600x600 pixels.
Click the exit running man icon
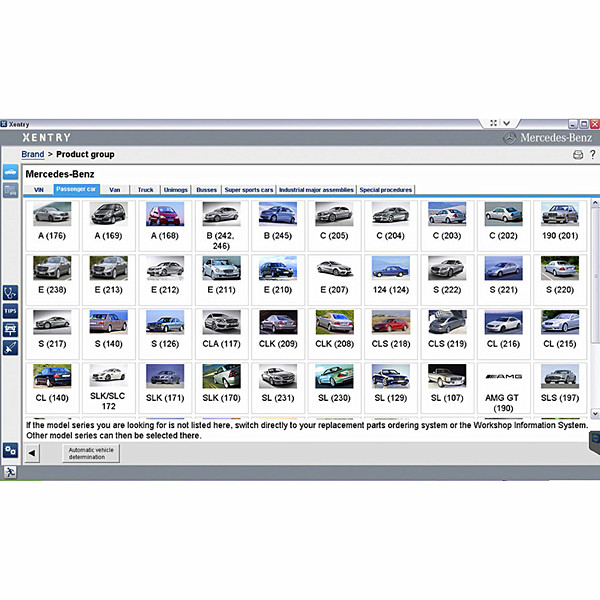click(10, 472)
